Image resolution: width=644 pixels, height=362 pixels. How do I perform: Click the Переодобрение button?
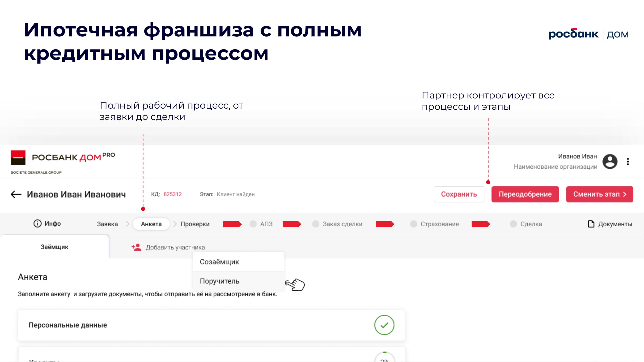525,194
